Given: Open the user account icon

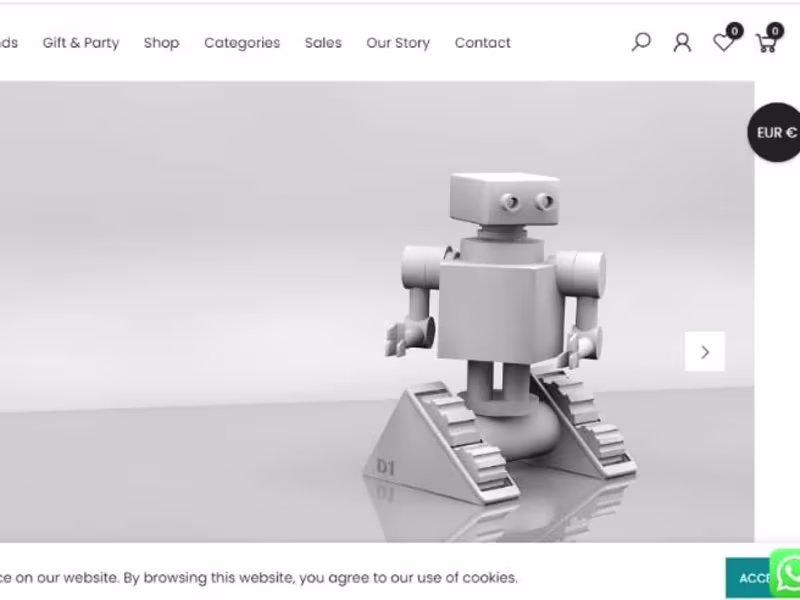Looking at the screenshot, I should tap(682, 43).
